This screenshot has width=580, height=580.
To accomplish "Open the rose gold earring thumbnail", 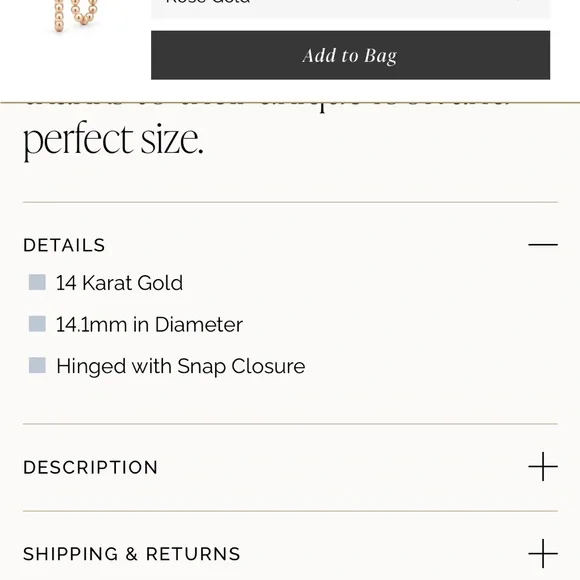I will point(75,17).
